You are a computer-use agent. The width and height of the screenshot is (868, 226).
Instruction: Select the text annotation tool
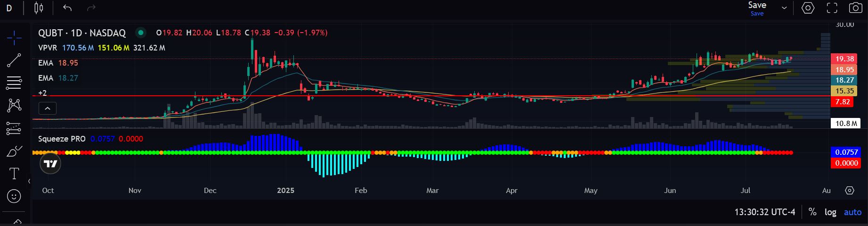pyautogui.click(x=14, y=174)
